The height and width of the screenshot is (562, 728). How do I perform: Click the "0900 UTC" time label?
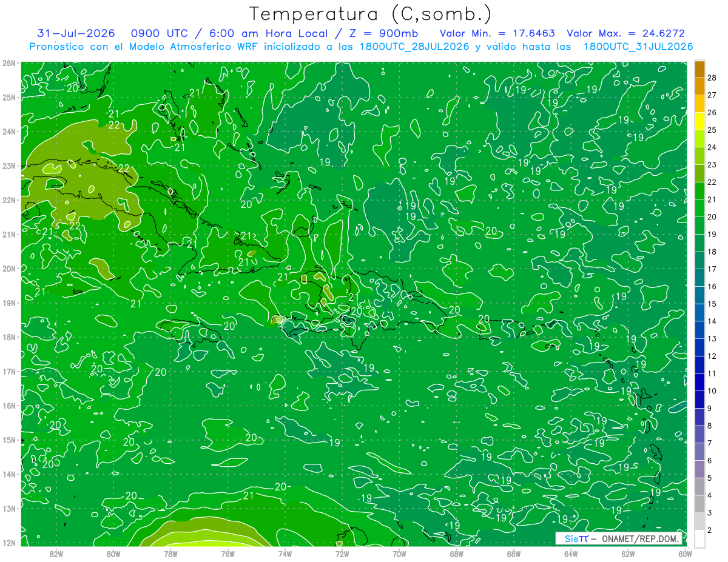[x=159, y=33]
